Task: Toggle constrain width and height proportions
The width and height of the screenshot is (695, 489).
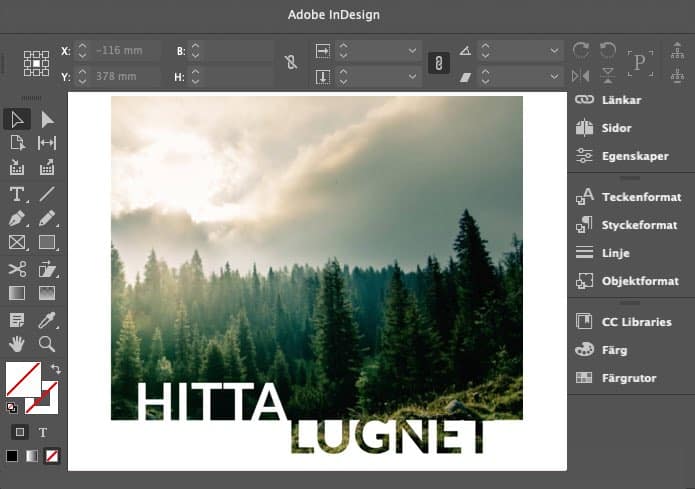Action: (291, 62)
